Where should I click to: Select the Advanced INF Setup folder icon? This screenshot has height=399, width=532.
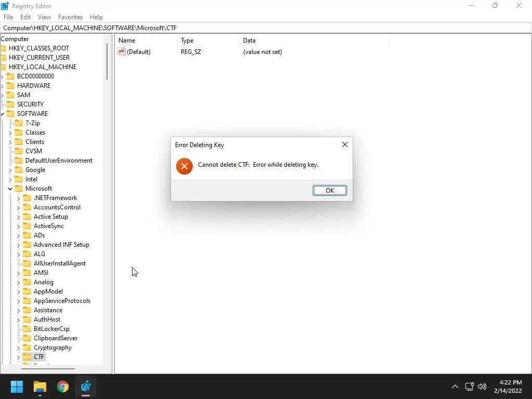[27, 245]
